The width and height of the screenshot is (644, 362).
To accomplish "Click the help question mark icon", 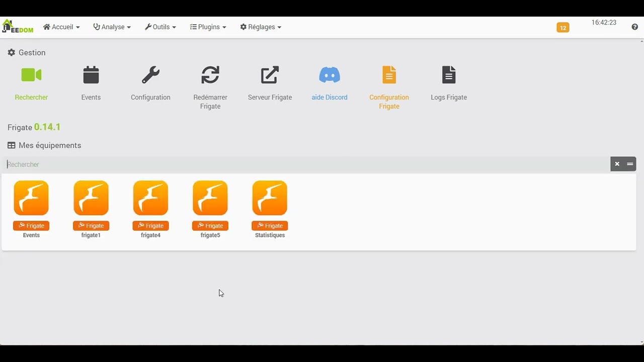I will click(634, 27).
